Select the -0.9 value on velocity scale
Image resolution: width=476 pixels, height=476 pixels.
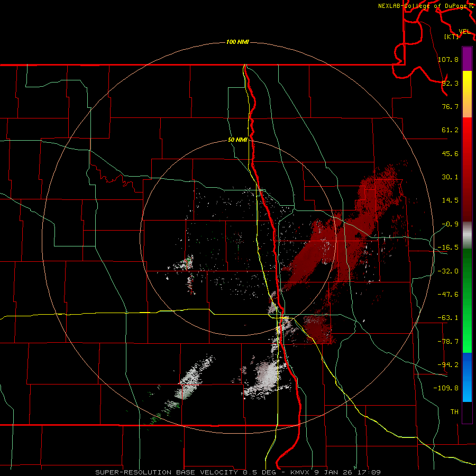tap(450, 224)
